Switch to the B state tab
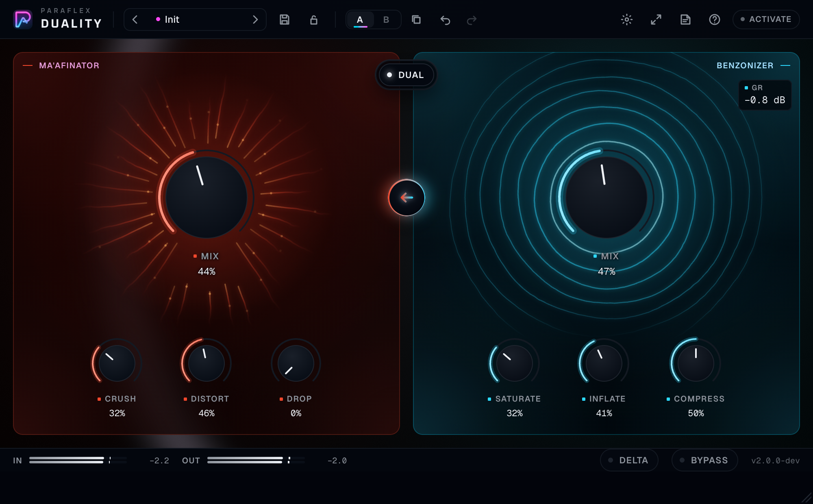 386,20
